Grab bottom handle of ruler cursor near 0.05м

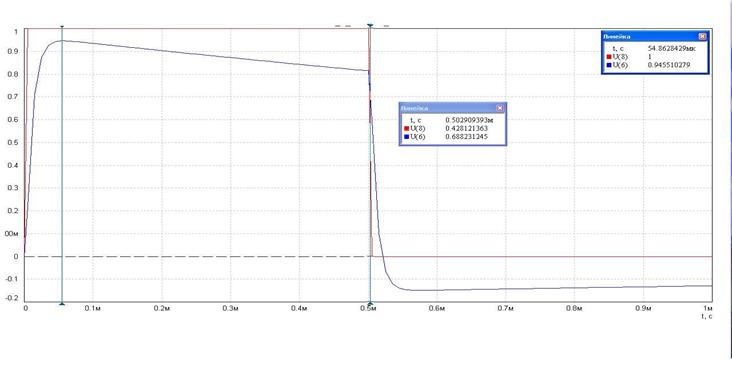(x=62, y=304)
